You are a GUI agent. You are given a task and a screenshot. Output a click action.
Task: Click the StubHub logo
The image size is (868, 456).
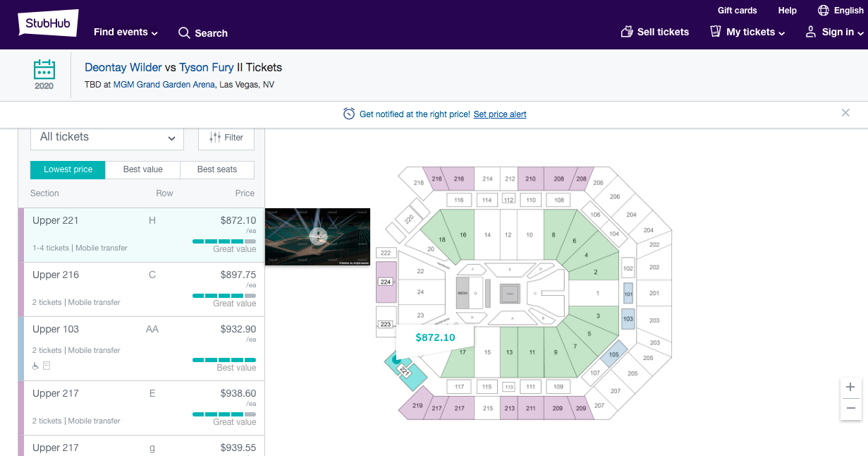tap(47, 24)
